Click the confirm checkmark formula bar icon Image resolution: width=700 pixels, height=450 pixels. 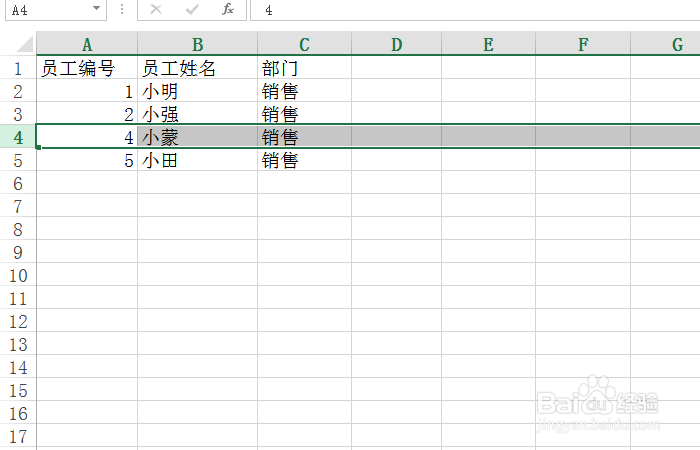pos(192,9)
